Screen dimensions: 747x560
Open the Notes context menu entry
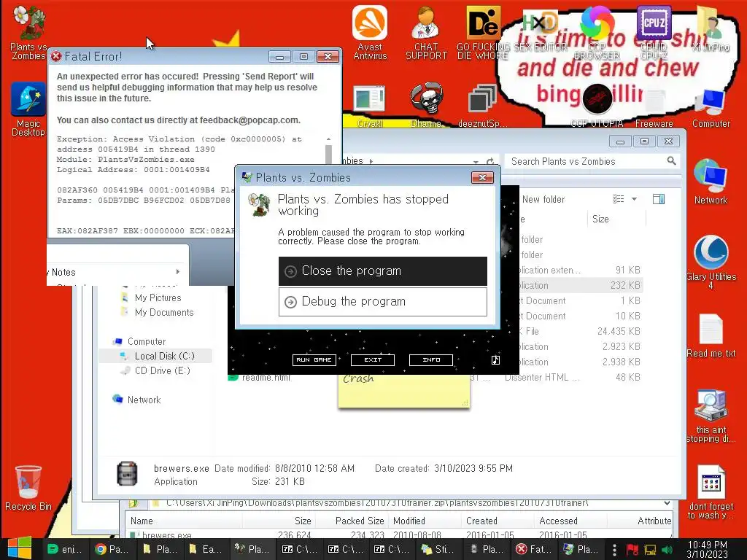click(x=115, y=272)
